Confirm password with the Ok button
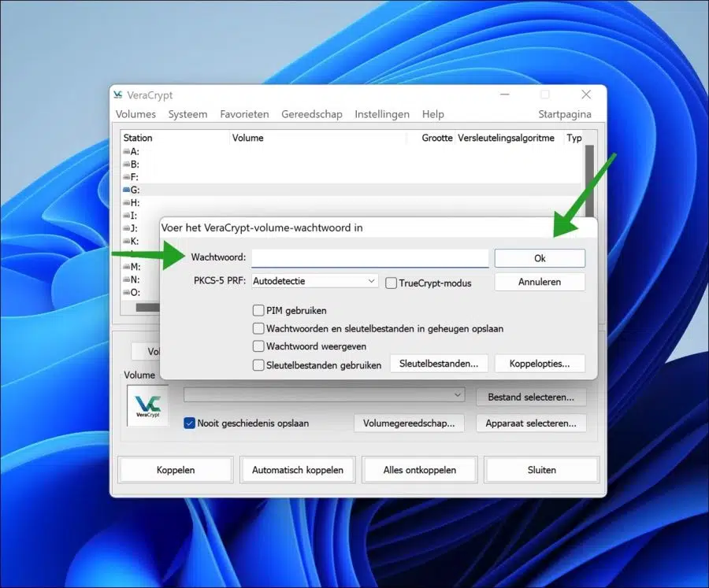 [x=540, y=258]
